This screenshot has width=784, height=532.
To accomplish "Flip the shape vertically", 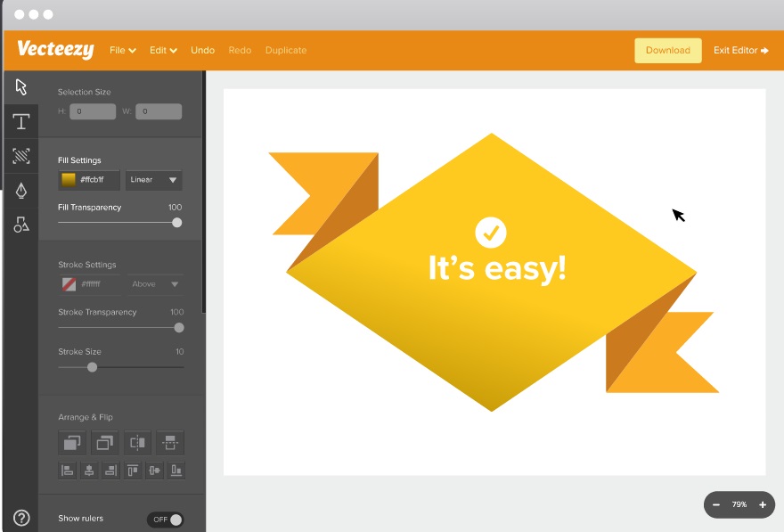I will pyautogui.click(x=170, y=443).
